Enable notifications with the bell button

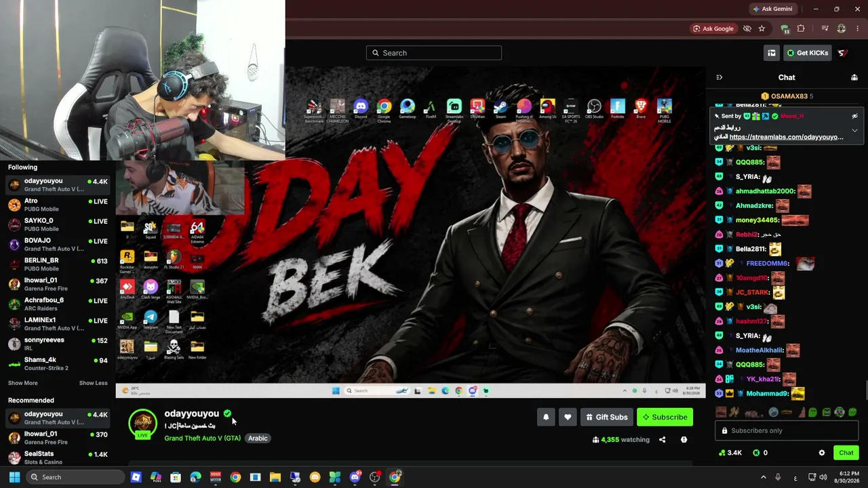[546, 417]
